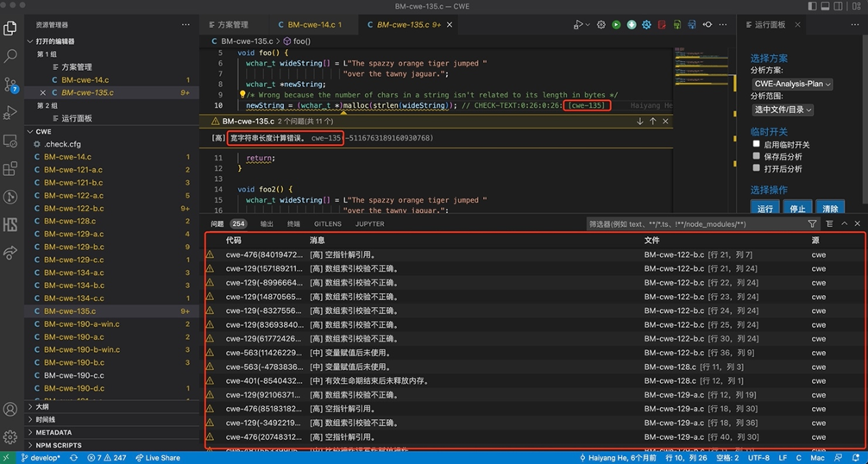Maximize the bottom panel with chevron up

[844, 224]
